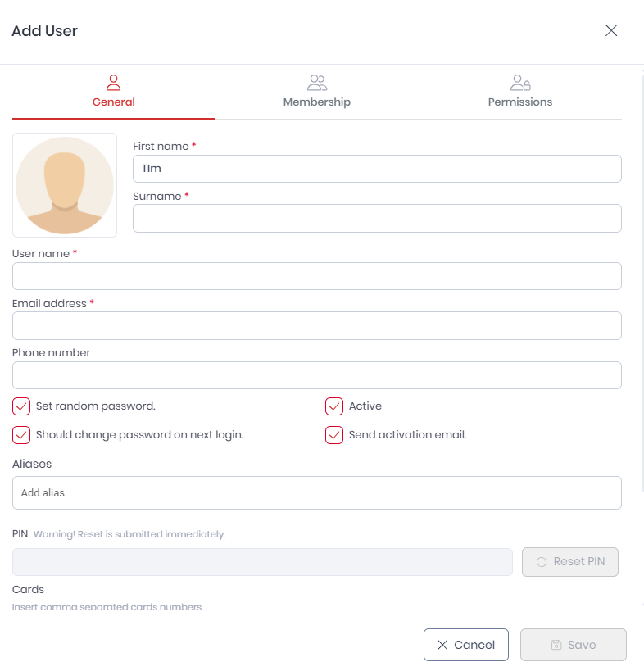644x671 pixels.
Task: Click the Permissions user-lock icon
Action: (520, 83)
